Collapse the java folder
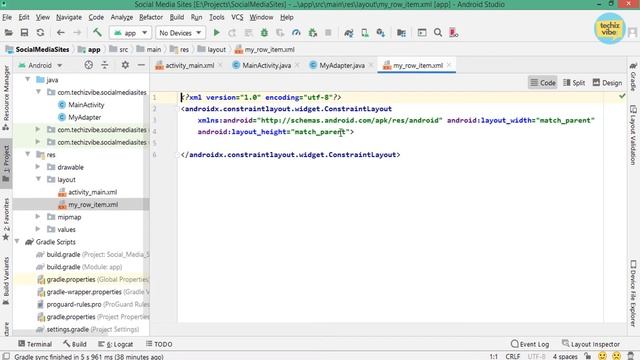640x360 pixels. coord(28,80)
